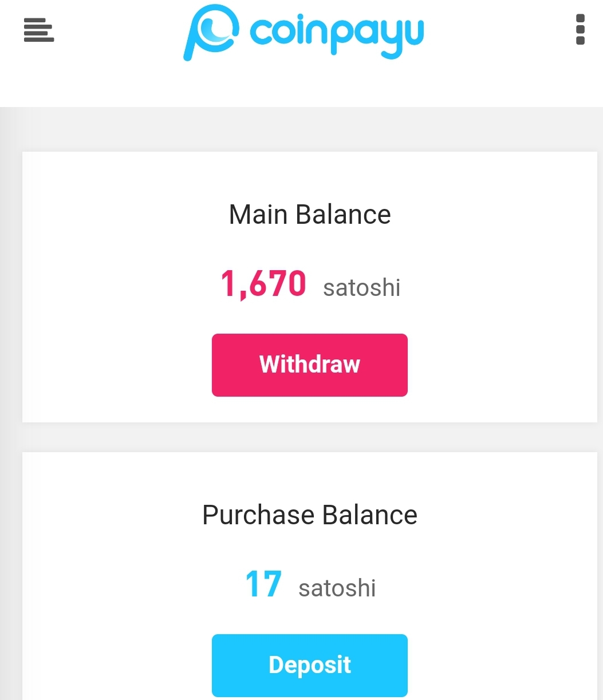Click satoshi label beside 17

tap(337, 588)
